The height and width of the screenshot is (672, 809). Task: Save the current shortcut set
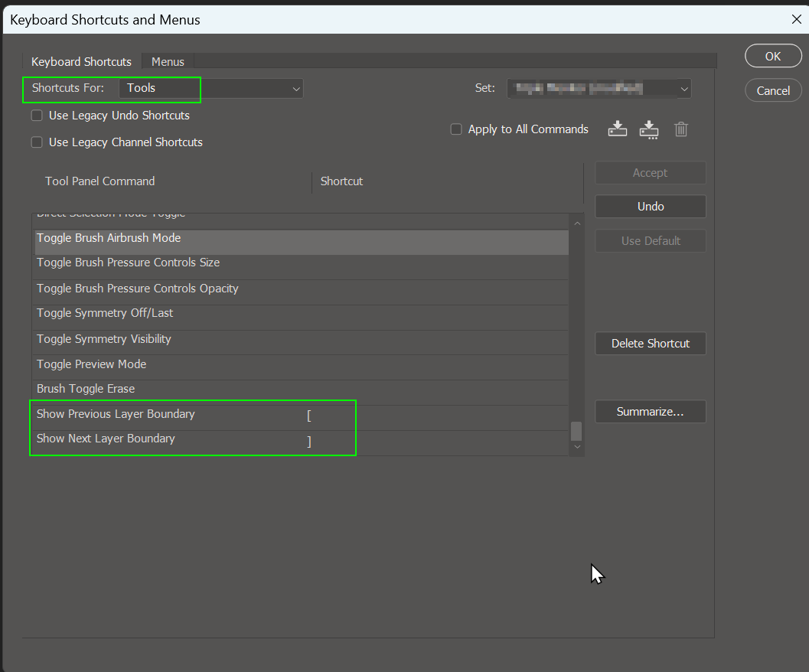point(617,129)
